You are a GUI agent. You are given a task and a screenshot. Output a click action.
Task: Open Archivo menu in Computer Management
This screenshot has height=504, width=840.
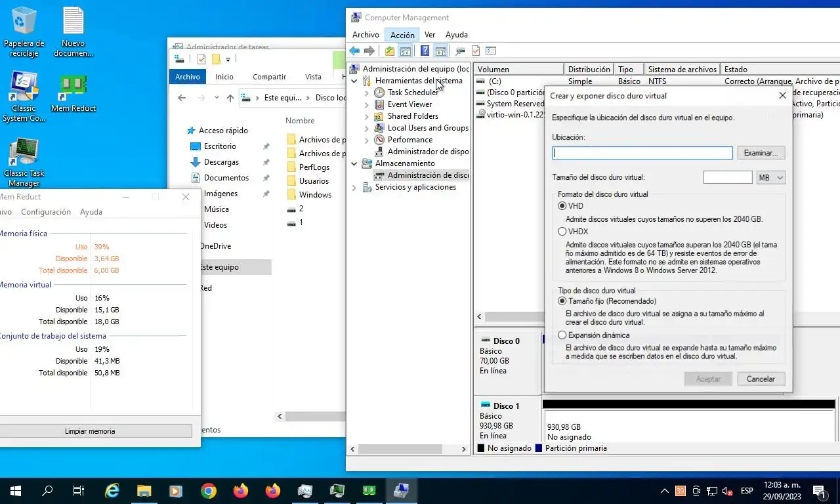(366, 35)
